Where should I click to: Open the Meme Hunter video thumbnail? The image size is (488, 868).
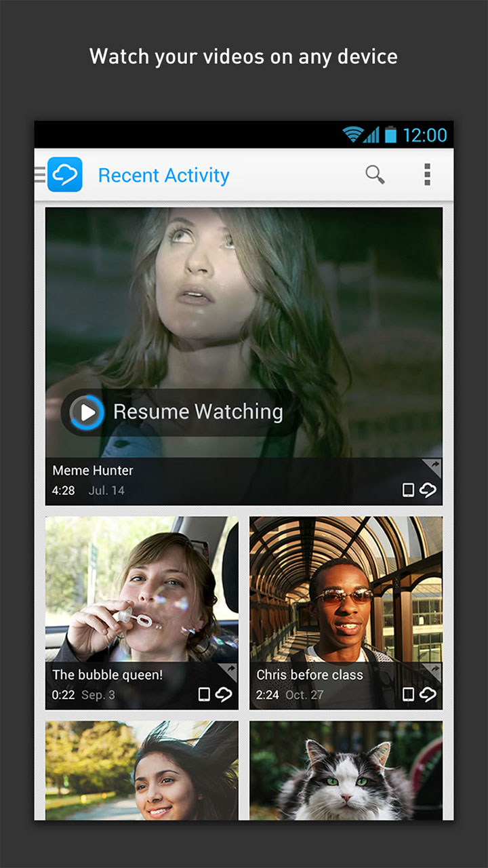244,356
